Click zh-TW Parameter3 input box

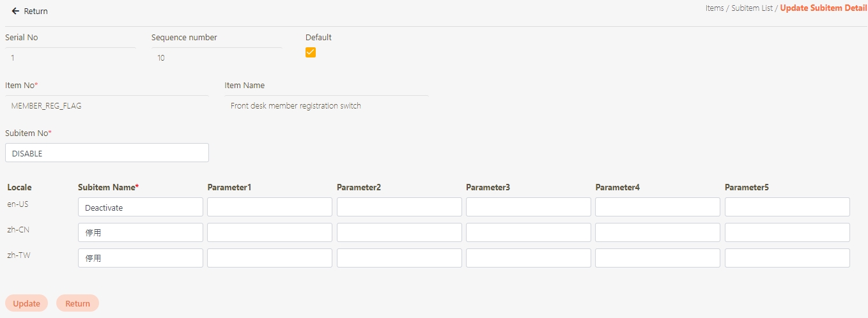pyautogui.click(x=528, y=258)
